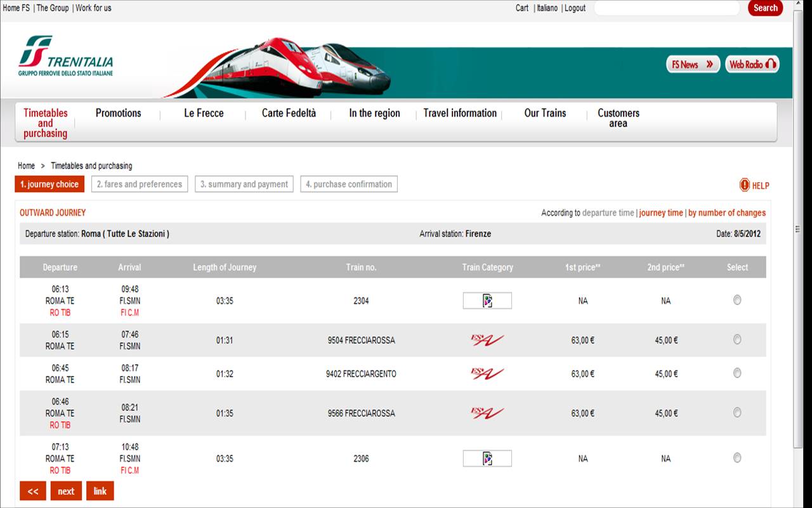Open Home FS link
This screenshot has height=508, width=812.
(x=16, y=8)
